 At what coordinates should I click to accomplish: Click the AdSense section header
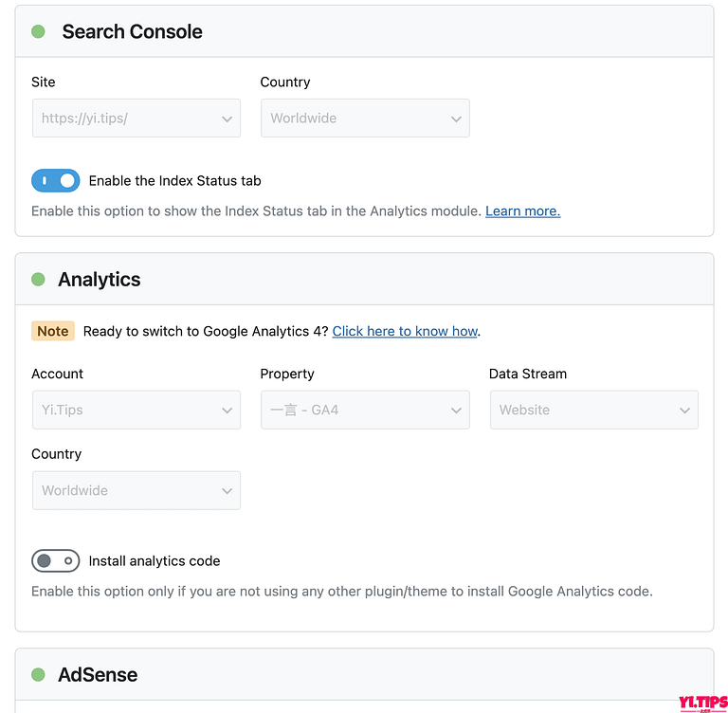364,674
